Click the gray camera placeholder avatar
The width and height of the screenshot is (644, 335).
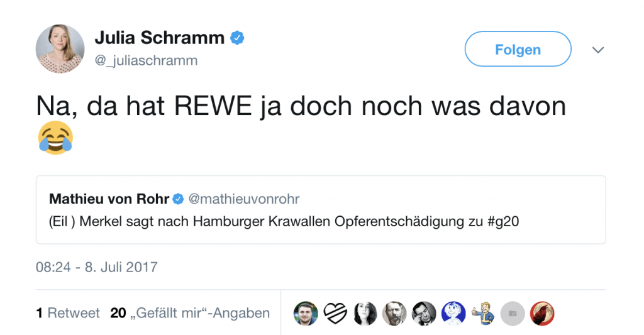pos(513,313)
